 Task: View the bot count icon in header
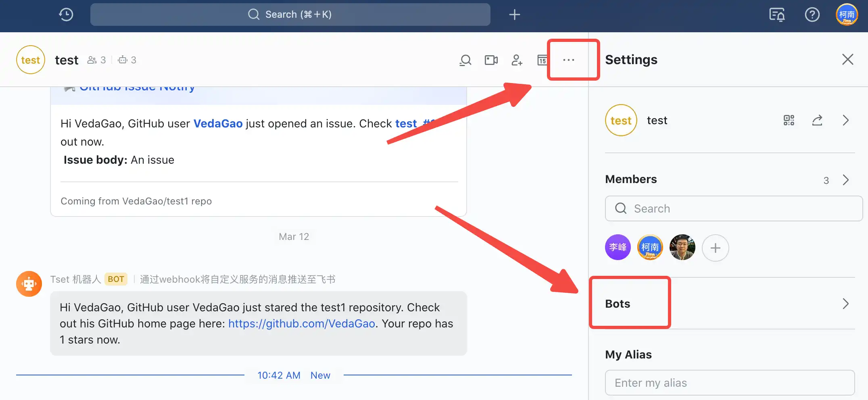pyautogui.click(x=127, y=60)
